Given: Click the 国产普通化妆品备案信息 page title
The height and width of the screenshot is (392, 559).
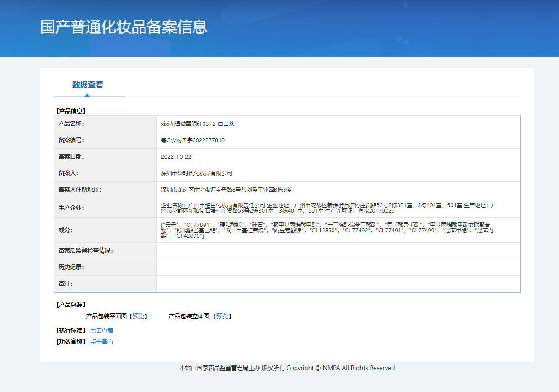Looking at the screenshot, I should [x=124, y=27].
